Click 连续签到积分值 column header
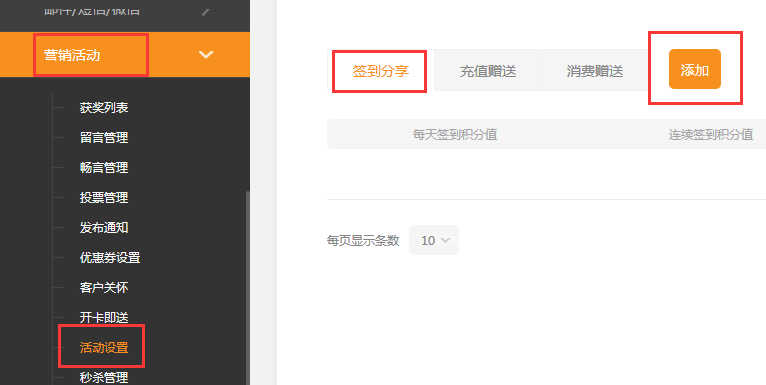This screenshot has height=385, width=766. (711, 134)
